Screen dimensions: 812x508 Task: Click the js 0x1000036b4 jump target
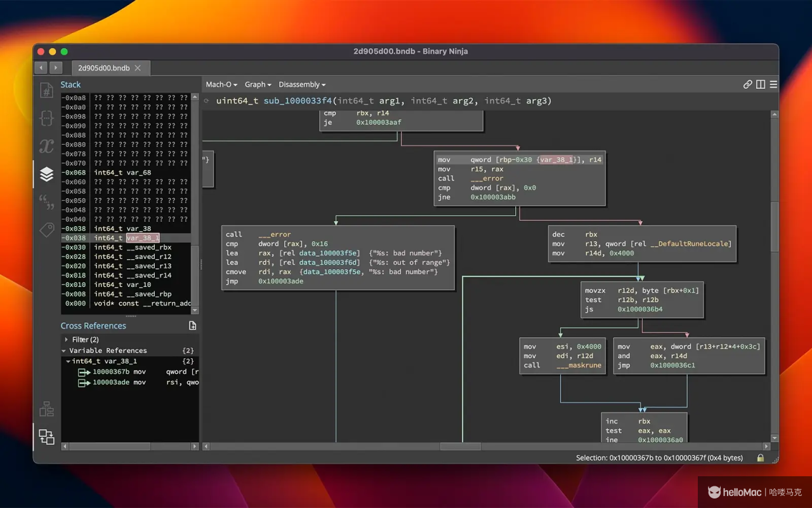pyautogui.click(x=640, y=309)
